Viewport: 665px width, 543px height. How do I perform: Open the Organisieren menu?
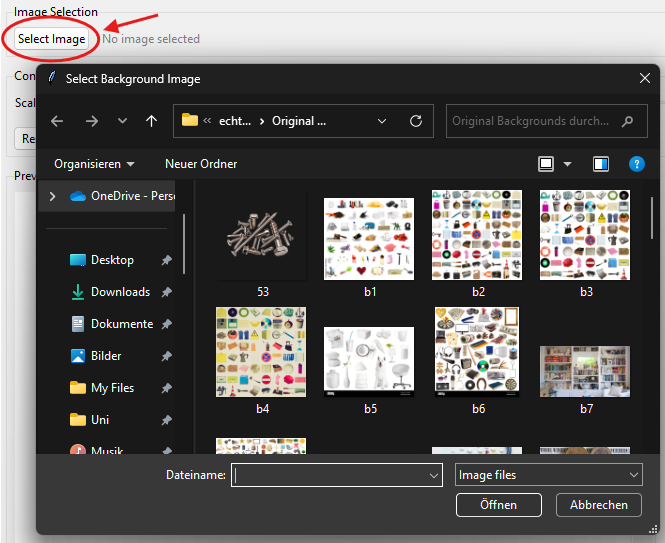[x=94, y=164]
